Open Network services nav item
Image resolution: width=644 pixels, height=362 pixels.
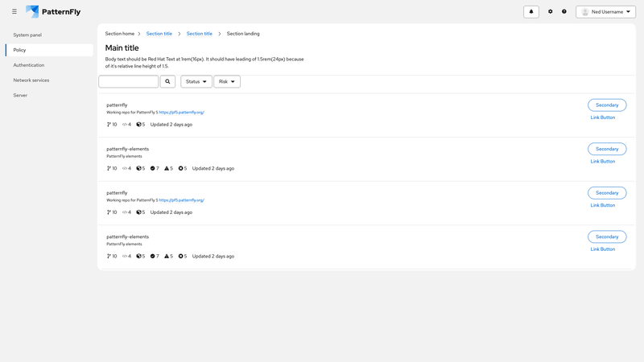click(31, 80)
